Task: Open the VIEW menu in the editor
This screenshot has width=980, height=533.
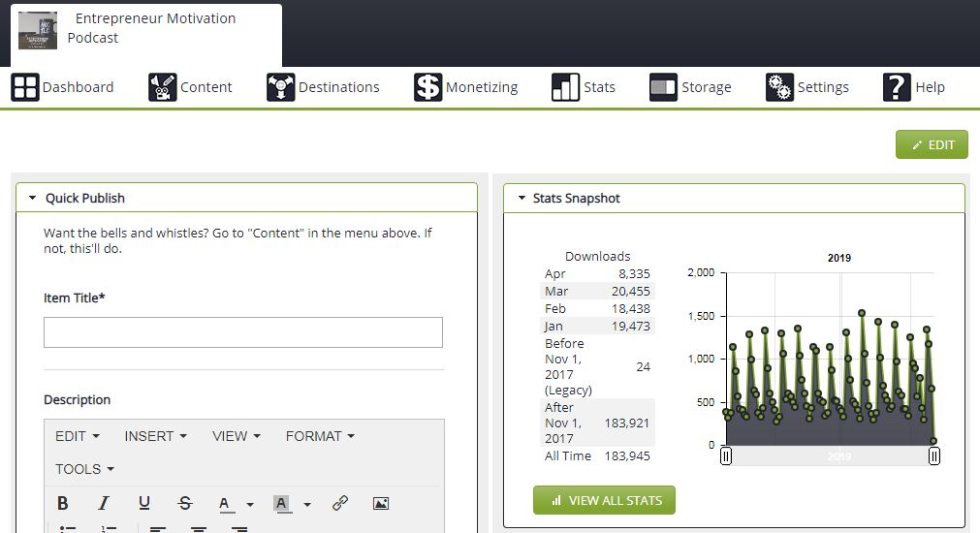Action: 237,436
